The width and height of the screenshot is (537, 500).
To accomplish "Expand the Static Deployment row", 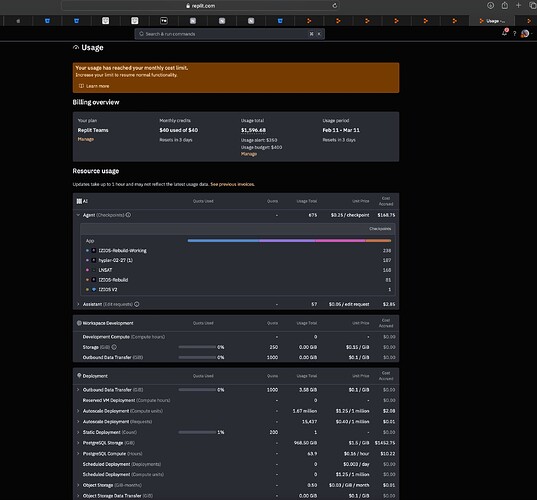I will click(x=78, y=432).
